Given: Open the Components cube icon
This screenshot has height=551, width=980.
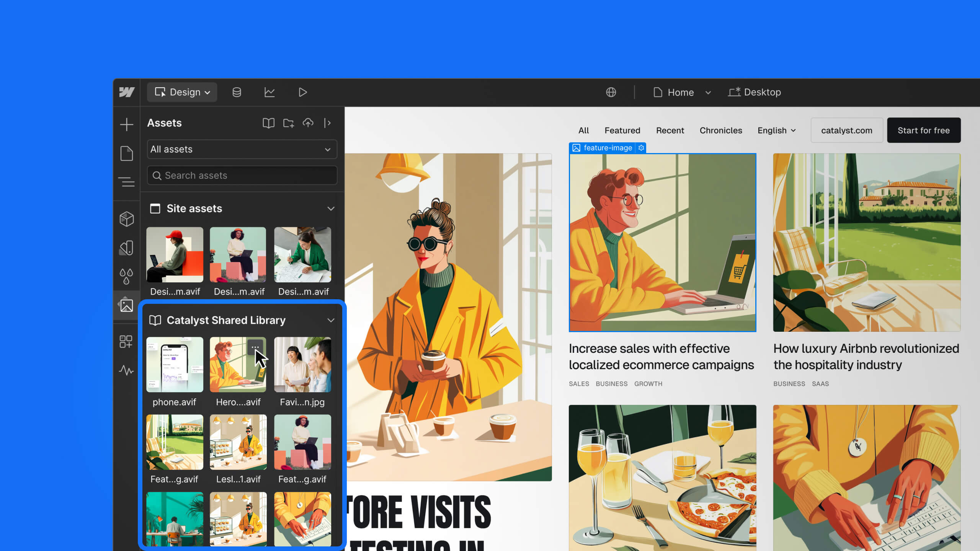Looking at the screenshot, I should 126,219.
